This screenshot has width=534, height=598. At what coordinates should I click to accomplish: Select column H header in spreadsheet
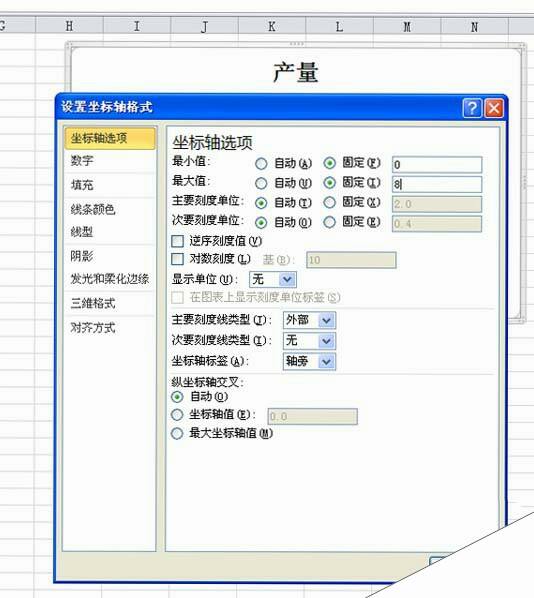click(69, 26)
